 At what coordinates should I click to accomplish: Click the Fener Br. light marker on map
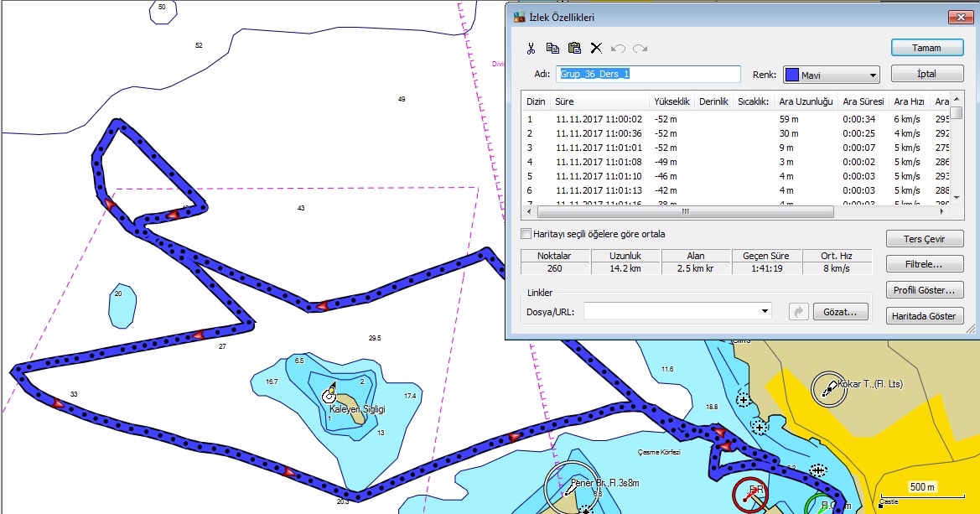point(571,488)
